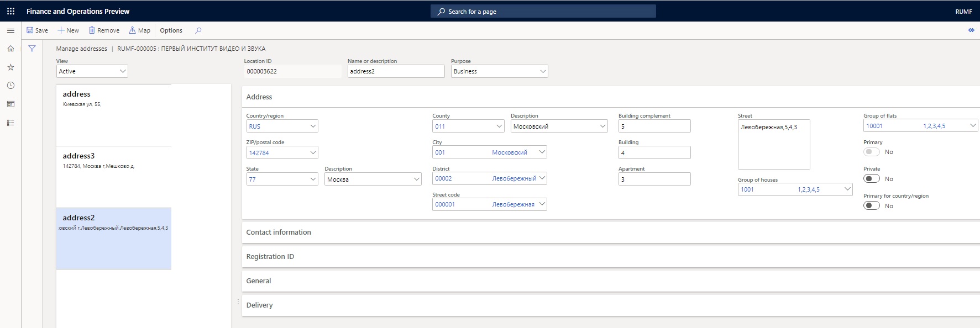Viewport: 980px width, 328px height.
Task: Open the Options menu
Action: point(171,30)
